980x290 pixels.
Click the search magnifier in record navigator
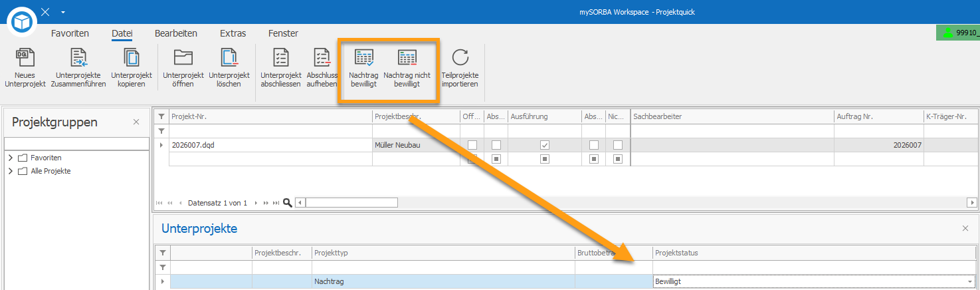[288, 202]
